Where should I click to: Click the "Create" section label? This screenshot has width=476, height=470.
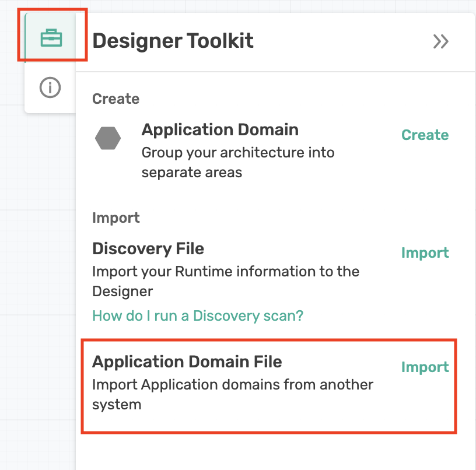[x=116, y=99]
